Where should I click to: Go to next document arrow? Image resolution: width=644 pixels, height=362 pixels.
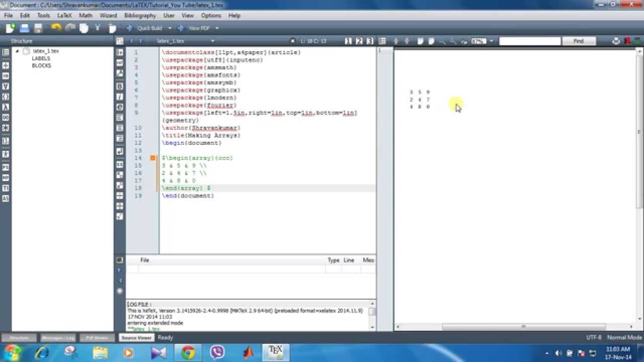(x=140, y=41)
